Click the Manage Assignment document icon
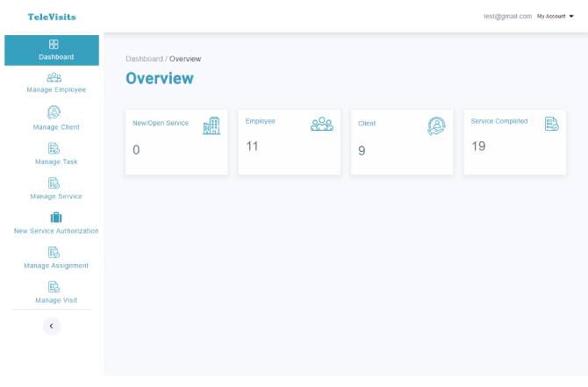Viewport: 588px width, 387px height. click(x=54, y=253)
